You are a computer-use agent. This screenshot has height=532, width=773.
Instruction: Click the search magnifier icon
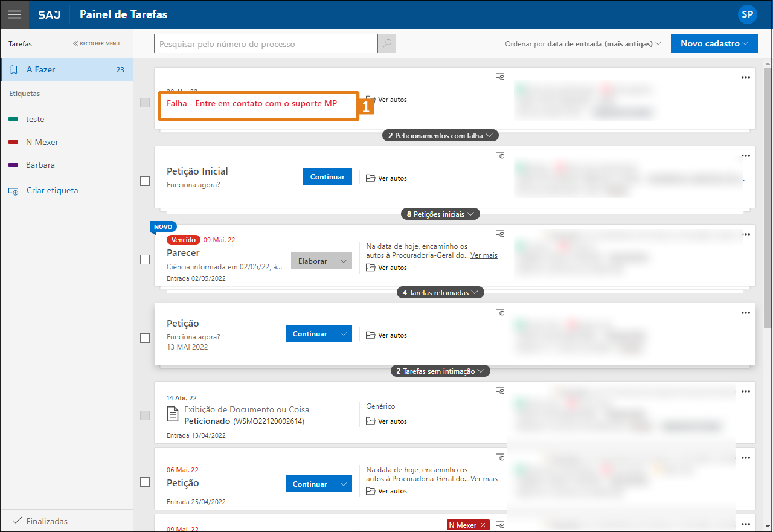tap(387, 43)
